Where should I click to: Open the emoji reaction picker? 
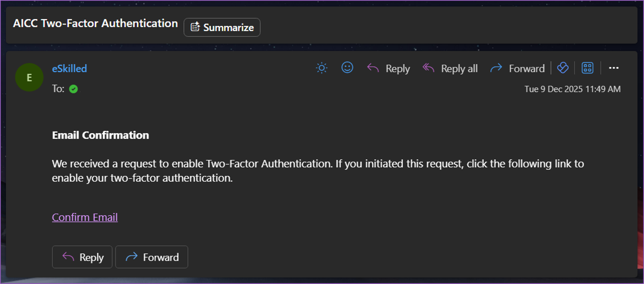coord(347,68)
